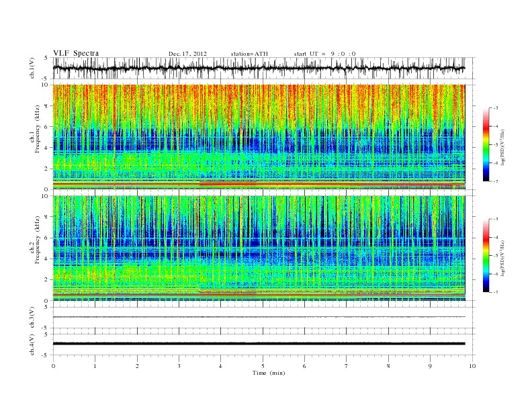
Task: Click the ch.1 voltage waveform trace
Action: pyautogui.click(x=259, y=68)
